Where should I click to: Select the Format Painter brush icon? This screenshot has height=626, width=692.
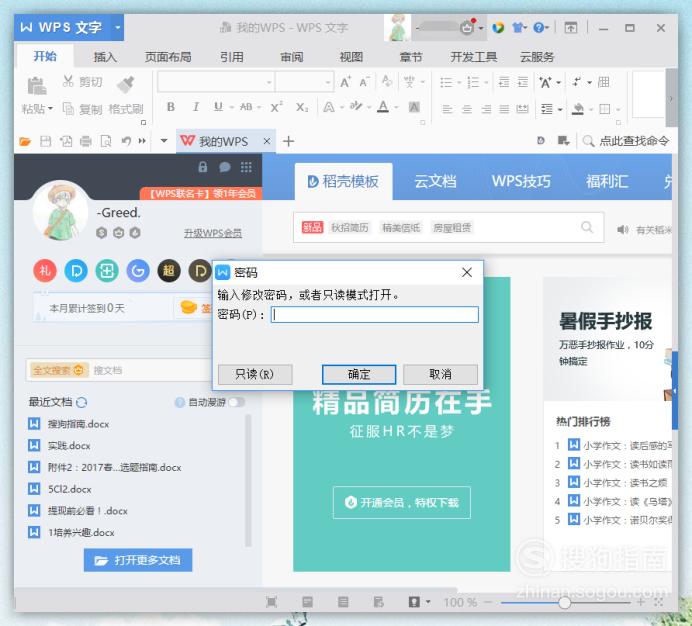point(126,84)
